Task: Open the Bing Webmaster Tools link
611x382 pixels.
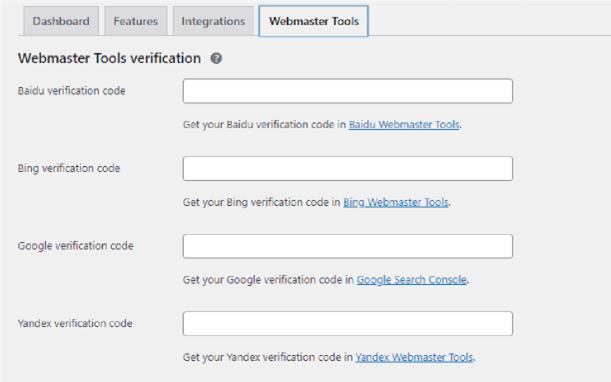Action: coord(396,202)
